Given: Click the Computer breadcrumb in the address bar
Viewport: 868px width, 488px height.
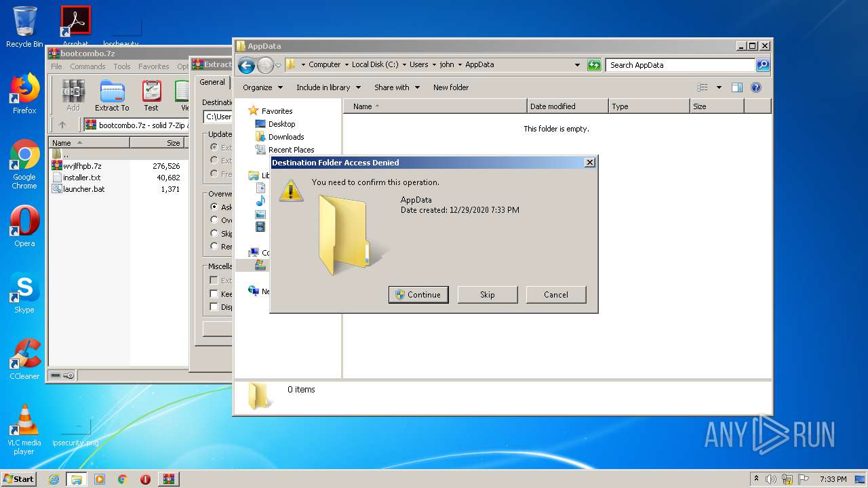Looking at the screenshot, I should (x=325, y=65).
